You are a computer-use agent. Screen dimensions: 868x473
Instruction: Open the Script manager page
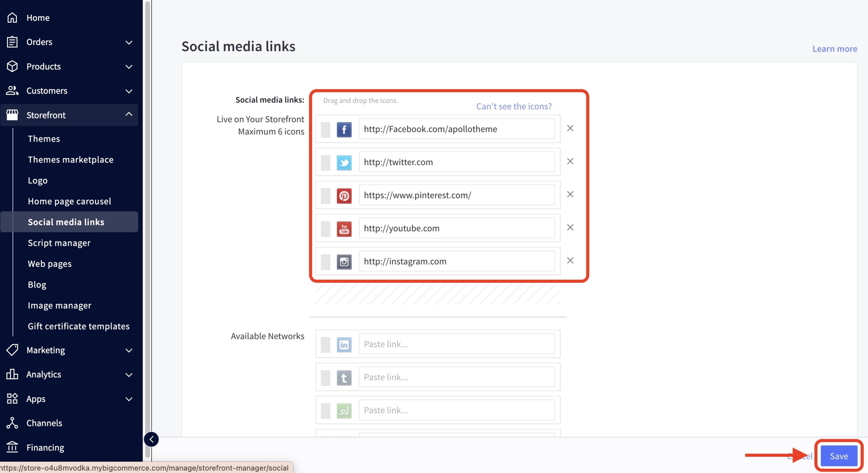(x=59, y=243)
